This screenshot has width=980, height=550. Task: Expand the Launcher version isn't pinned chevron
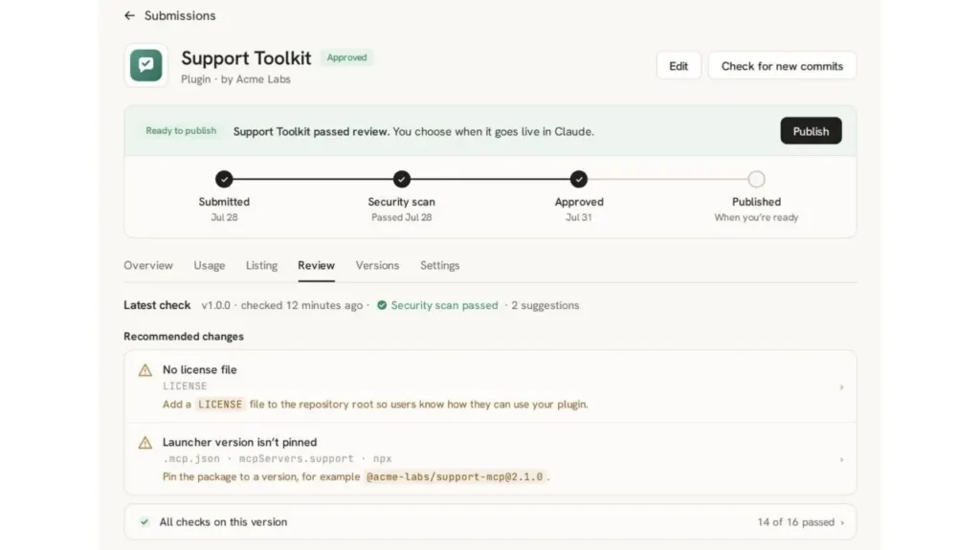point(841,460)
